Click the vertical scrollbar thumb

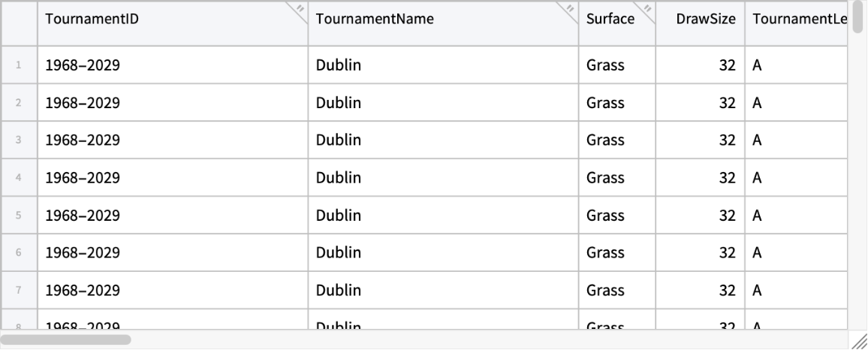(857, 18)
